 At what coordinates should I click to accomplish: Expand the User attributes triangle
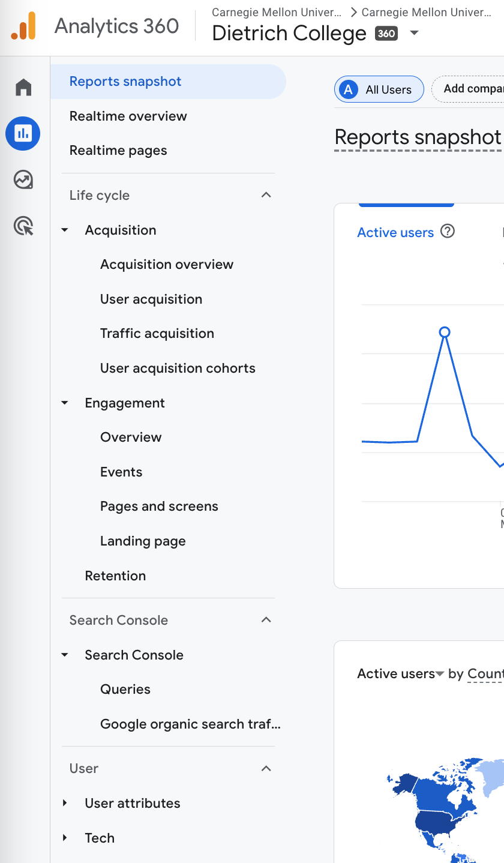click(65, 803)
